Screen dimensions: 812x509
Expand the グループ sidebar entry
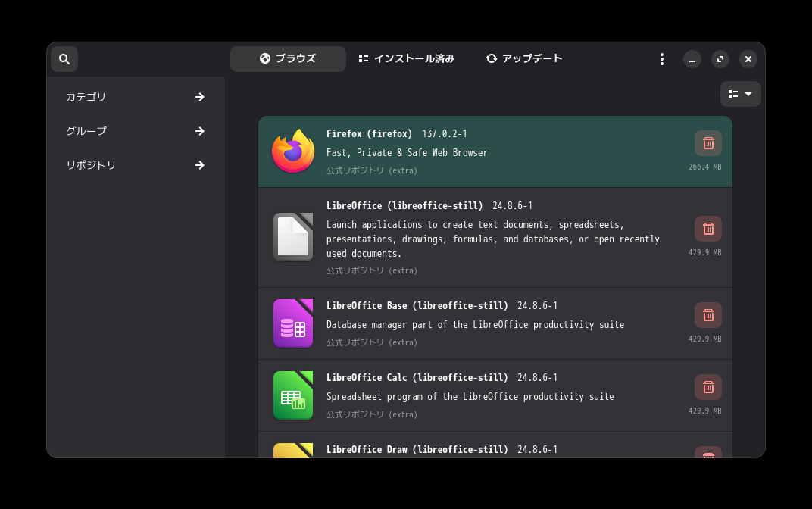(x=136, y=131)
